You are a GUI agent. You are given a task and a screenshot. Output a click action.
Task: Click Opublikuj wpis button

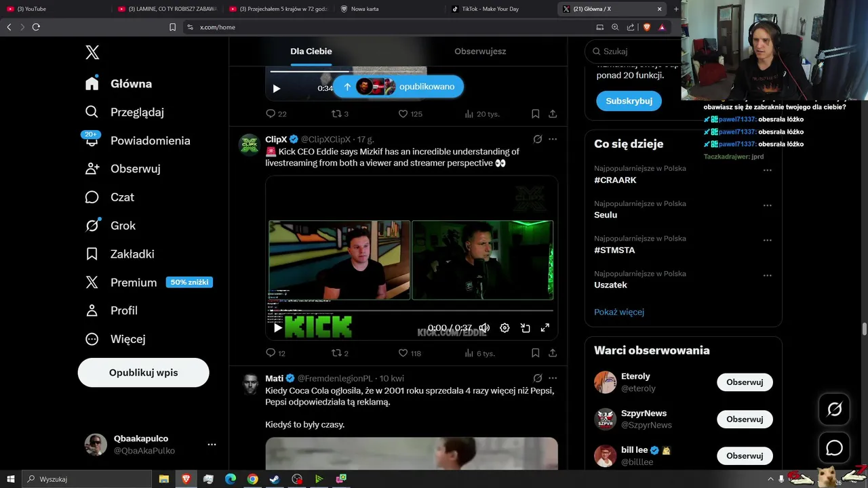pyautogui.click(x=144, y=373)
